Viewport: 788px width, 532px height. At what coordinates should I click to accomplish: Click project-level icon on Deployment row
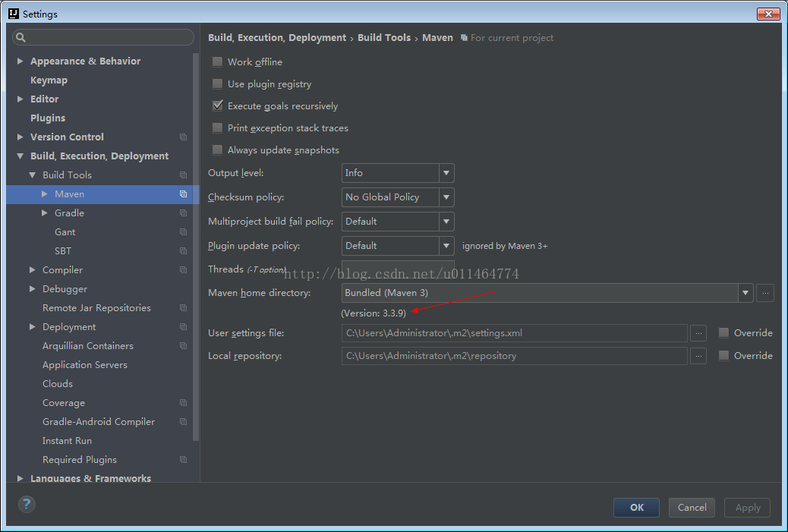tap(184, 327)
